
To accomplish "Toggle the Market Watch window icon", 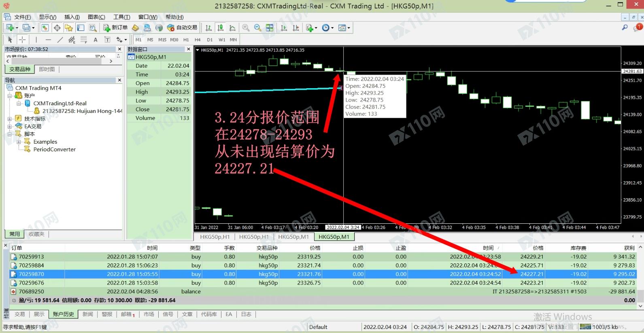I will pos(45,28).
